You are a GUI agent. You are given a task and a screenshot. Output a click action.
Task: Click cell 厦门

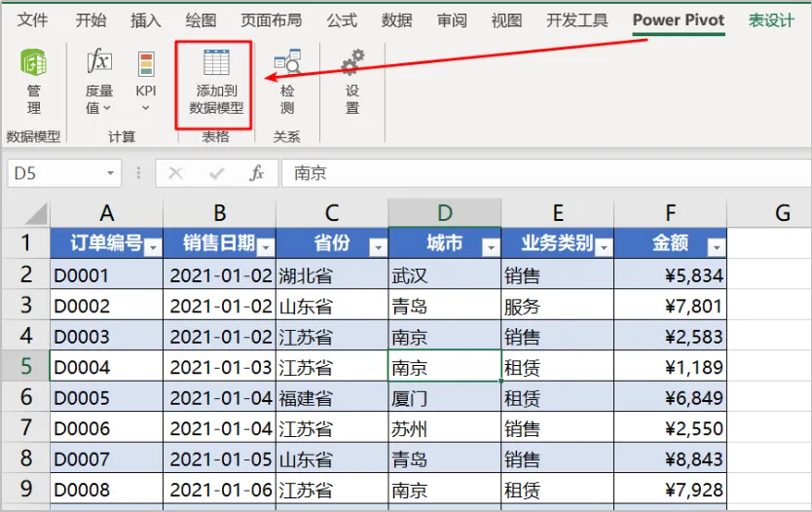(445, 397)
